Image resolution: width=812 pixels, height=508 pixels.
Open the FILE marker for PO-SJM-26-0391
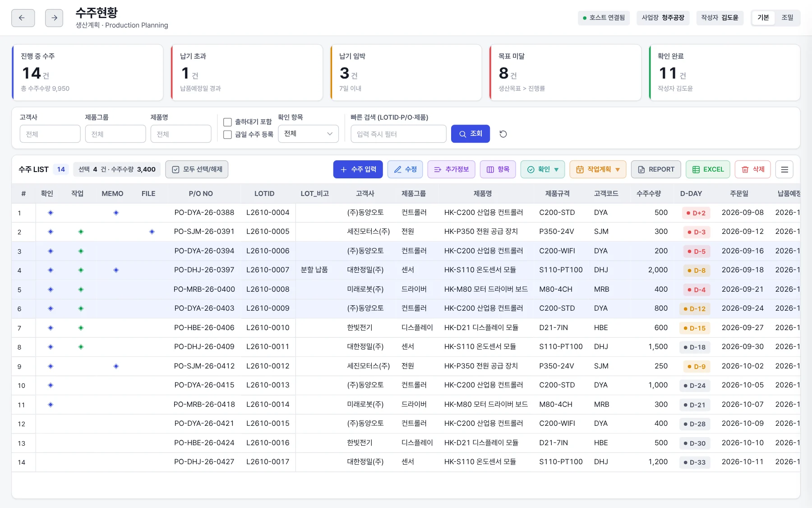tap(152, 232)
